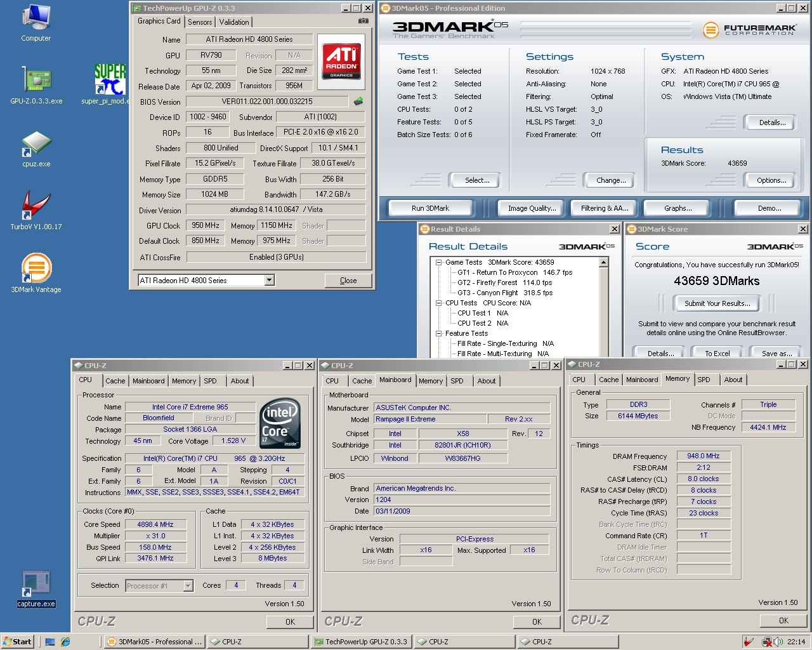
Task: Launch 3DMark Vantage desktop shortcut
Action: tap(36, 273)
